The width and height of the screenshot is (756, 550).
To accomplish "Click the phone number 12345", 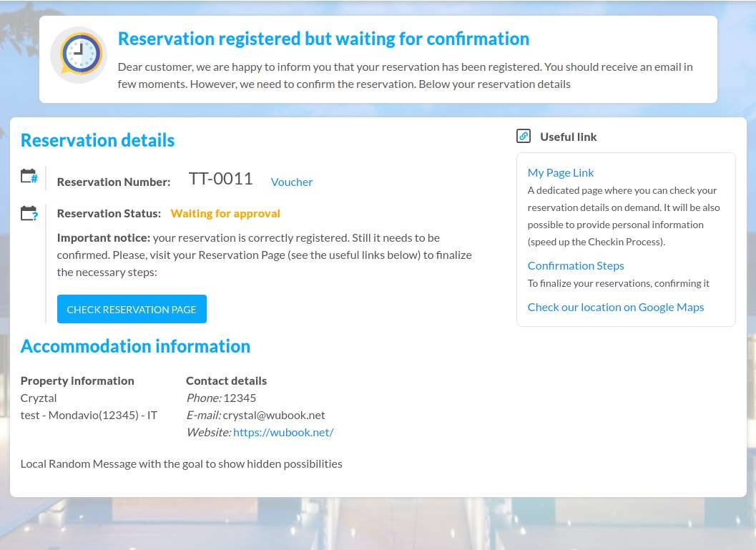I will point(240,398).
